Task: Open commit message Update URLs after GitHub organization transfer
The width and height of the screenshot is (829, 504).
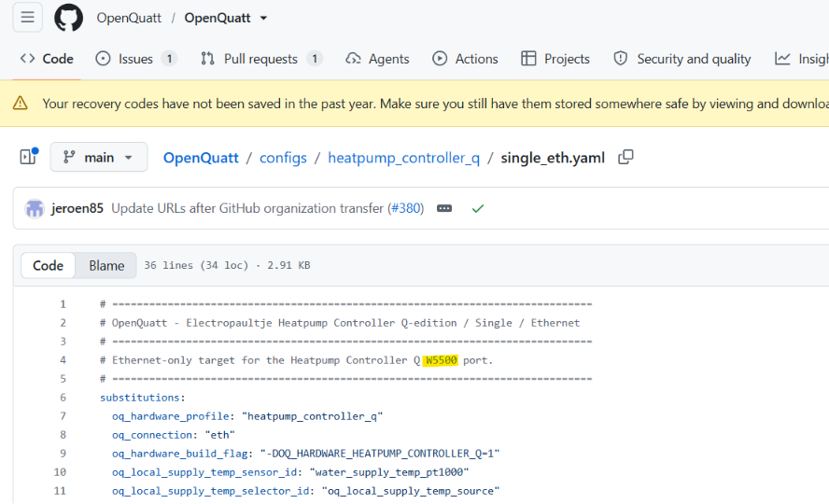Action: (x=246, y=208)
